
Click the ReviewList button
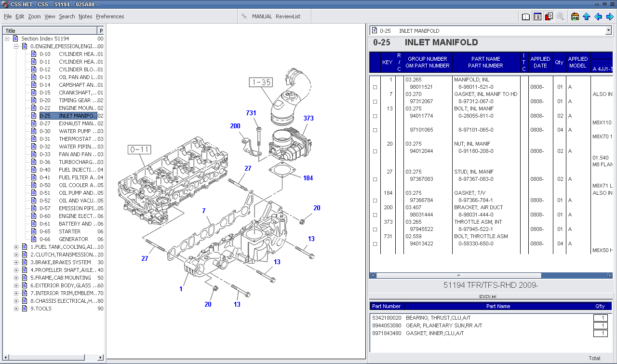pyautogui.click(x=288, y=16)
